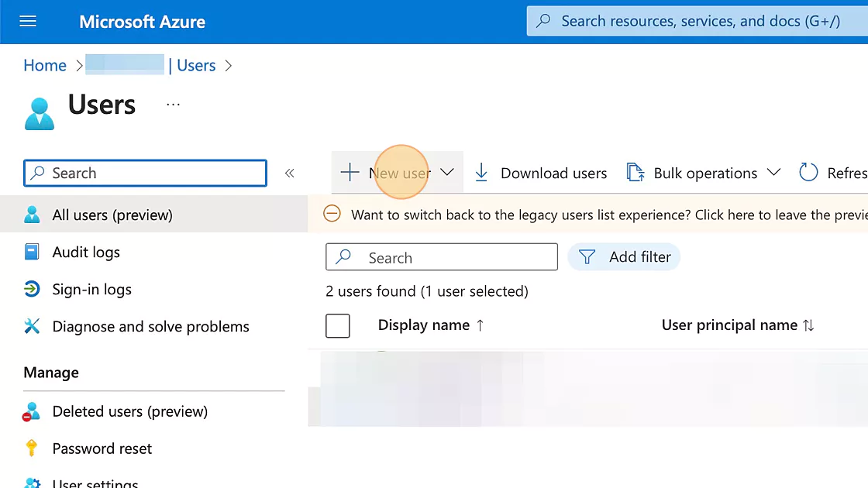868x488 pixels.
Task: Expand the New user dropdown arrow
Action: coord(447,173)
